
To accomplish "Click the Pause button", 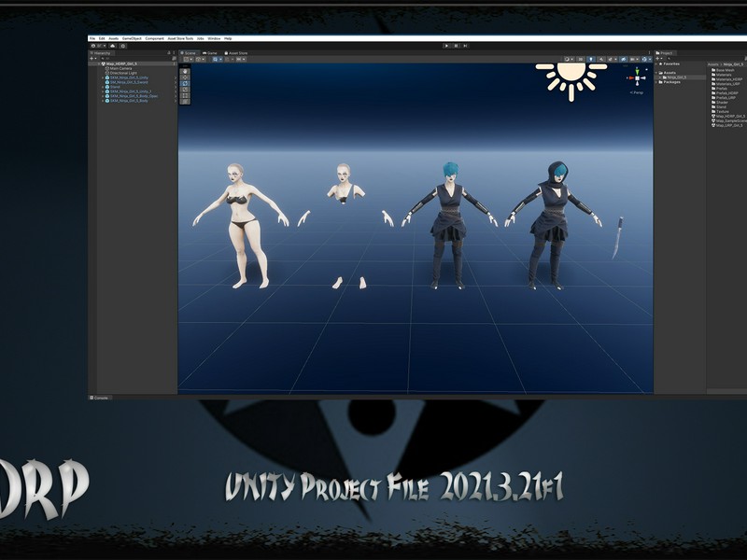I will tap(456, 46).
